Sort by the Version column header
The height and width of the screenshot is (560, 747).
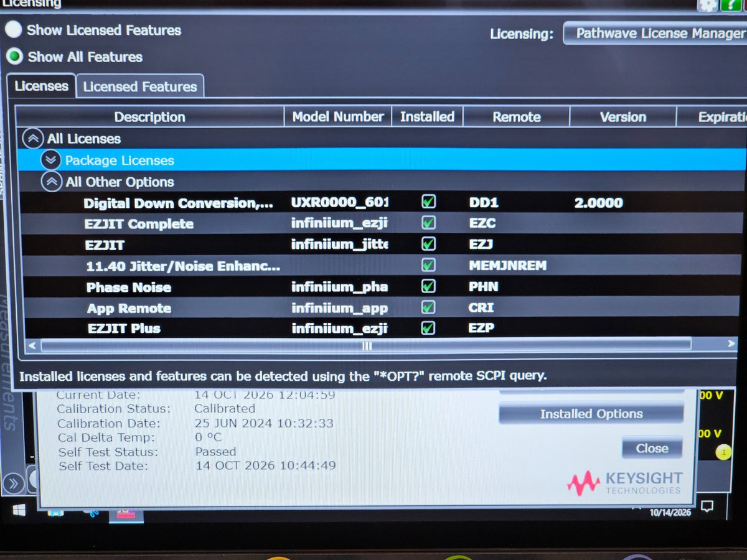[622, 116]
